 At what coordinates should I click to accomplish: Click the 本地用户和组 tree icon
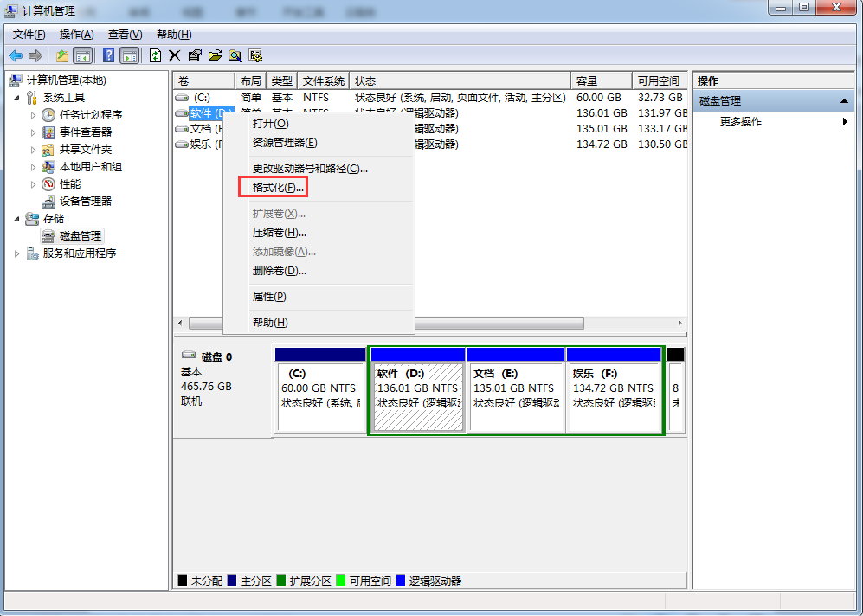click(48, 167)
